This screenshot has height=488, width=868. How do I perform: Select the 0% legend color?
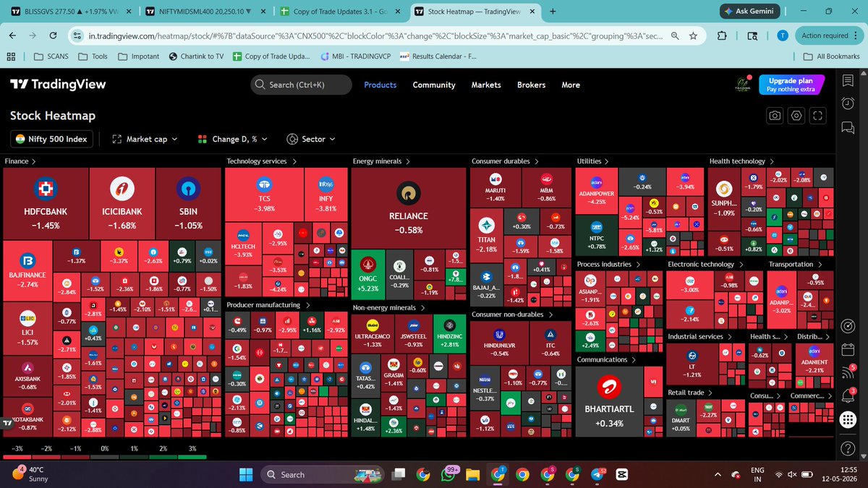pyautogui.click(x=105, y=457)
